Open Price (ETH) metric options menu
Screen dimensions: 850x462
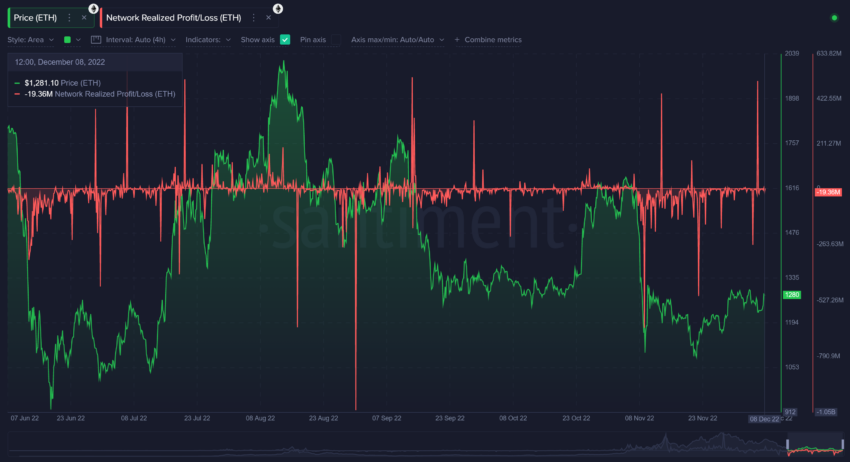(69, 18)
